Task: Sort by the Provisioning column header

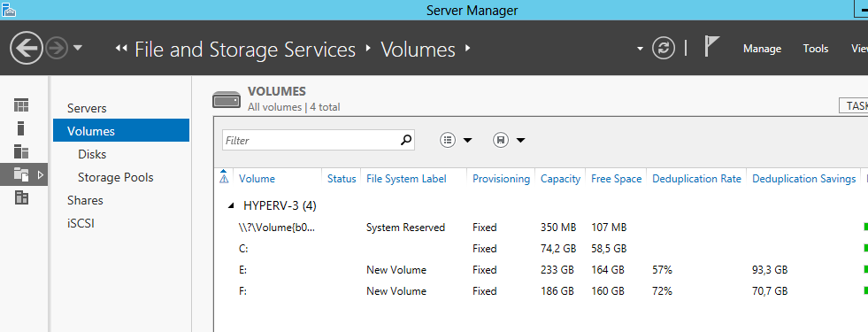Action: (x=501, y=179)
